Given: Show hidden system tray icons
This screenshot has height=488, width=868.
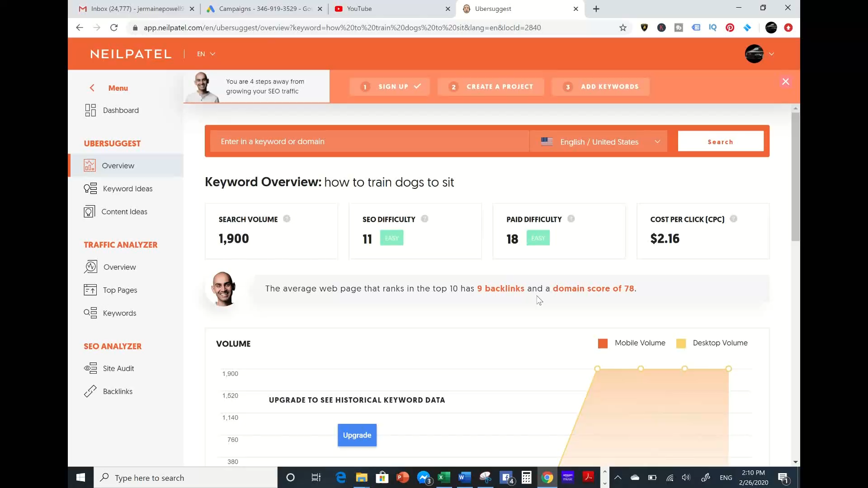Looking at the screenshot, I should tap(618, 478).
